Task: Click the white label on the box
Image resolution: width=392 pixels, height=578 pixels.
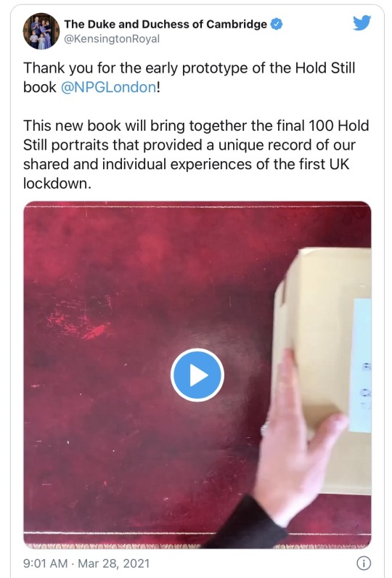Action: [x=361, y=365]
